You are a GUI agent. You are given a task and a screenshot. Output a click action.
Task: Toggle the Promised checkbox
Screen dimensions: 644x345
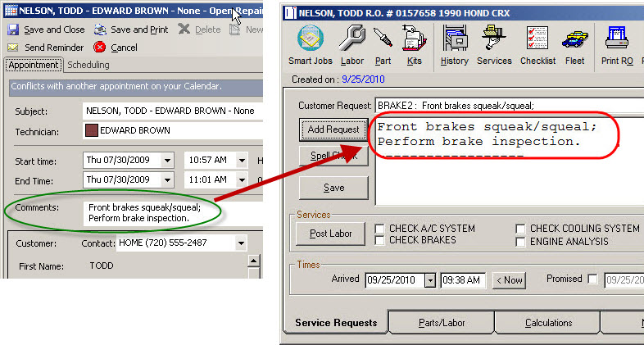tap(592, 279)
